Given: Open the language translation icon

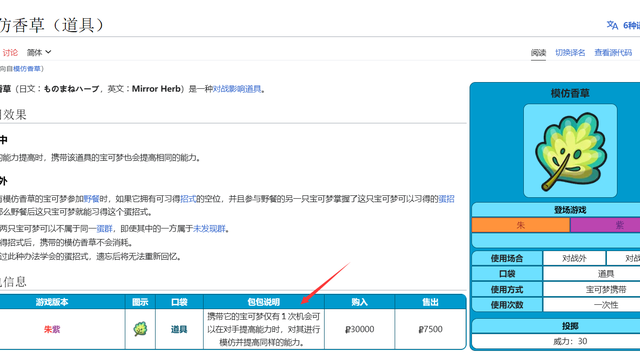Looking at the screenshot, I should pos(612,25).
